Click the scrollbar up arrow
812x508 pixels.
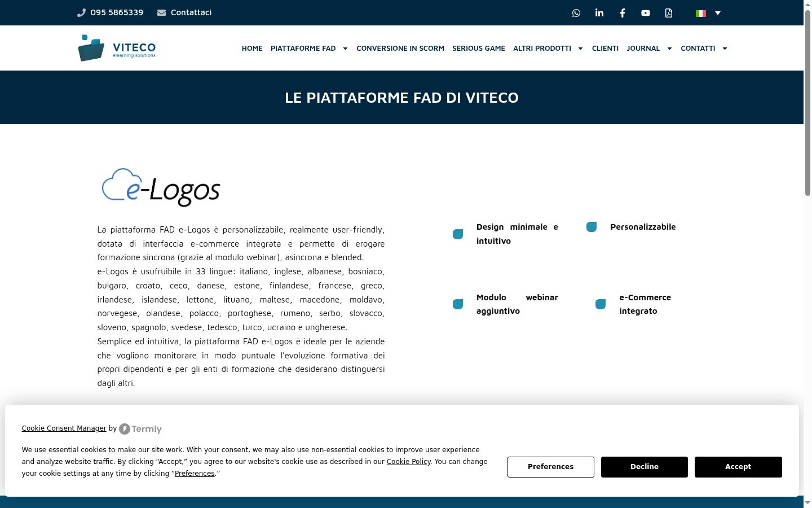click(x=807, y=5)
